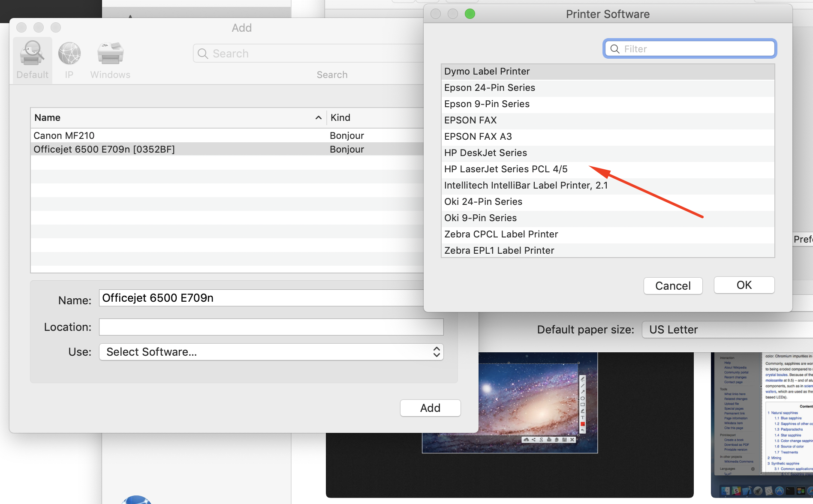Screen dimensions: 813x504
Task: Choose Epson 24-Pin Series driver
Action: point(608,88)
